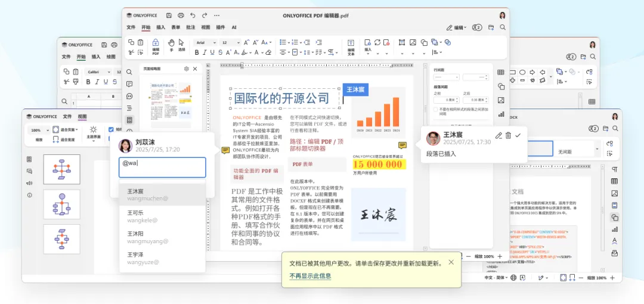Screen dimensions: 644x304
Task: Select the 选择 pointer tool
Action: click(181, 45)
